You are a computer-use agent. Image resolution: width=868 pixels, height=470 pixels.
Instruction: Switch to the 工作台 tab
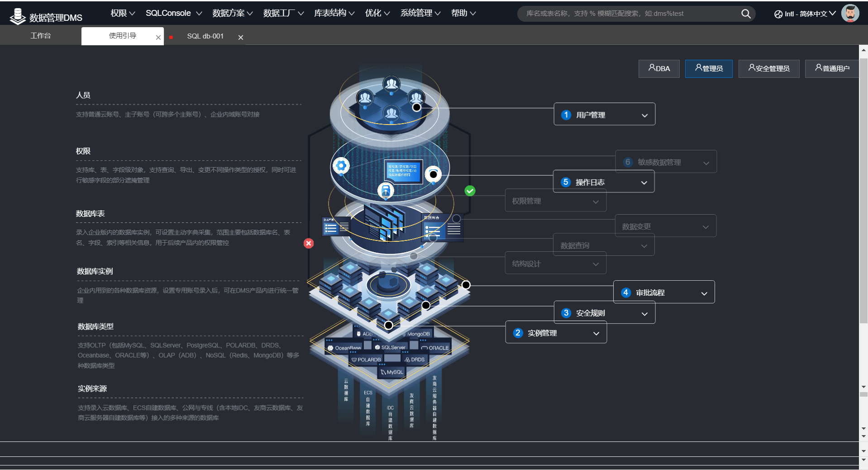click(41, 36)
